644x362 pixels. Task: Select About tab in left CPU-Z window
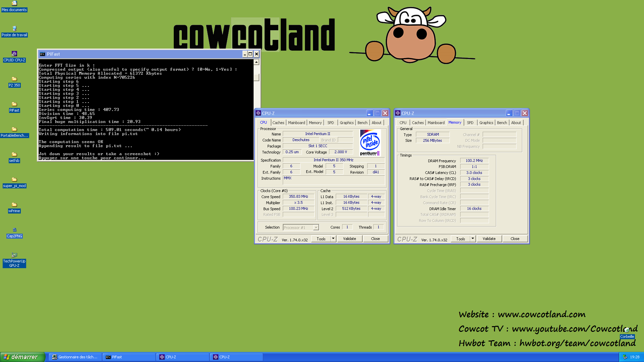(377, 123)
